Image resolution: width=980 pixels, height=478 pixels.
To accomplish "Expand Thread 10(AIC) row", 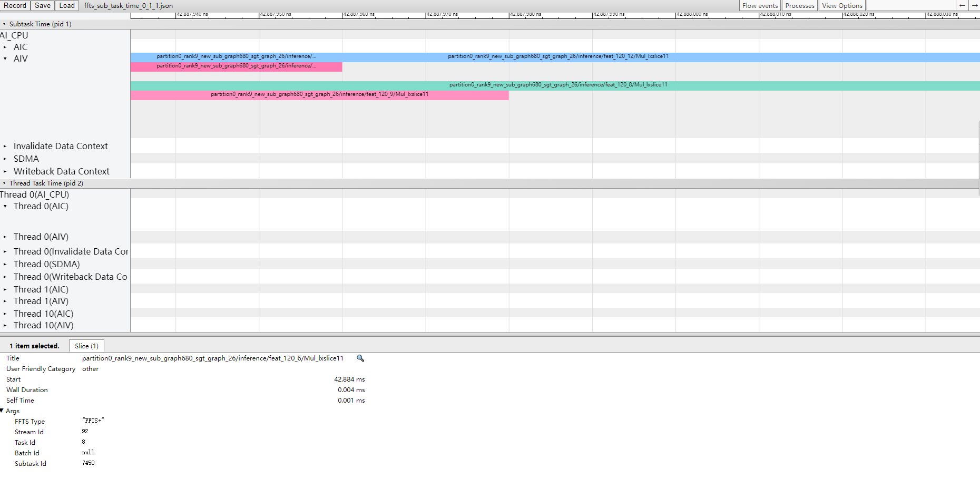I will (x=5, y=314).
